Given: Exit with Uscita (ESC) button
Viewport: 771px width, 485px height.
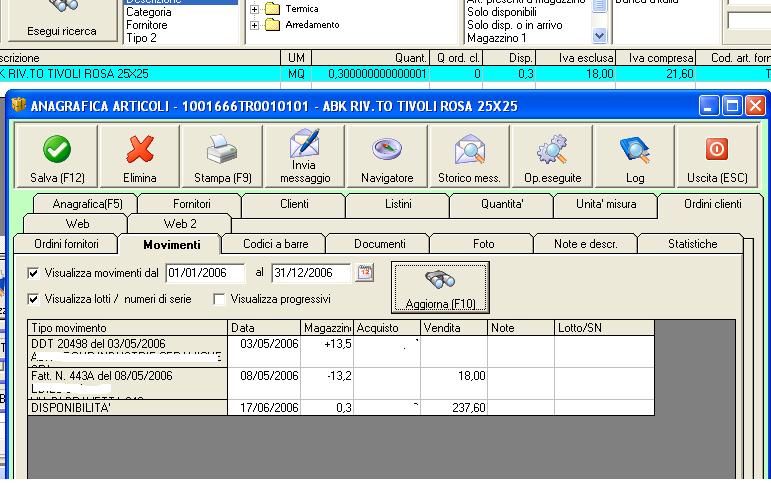Looking at the screenshot, I should coord(717,156).
